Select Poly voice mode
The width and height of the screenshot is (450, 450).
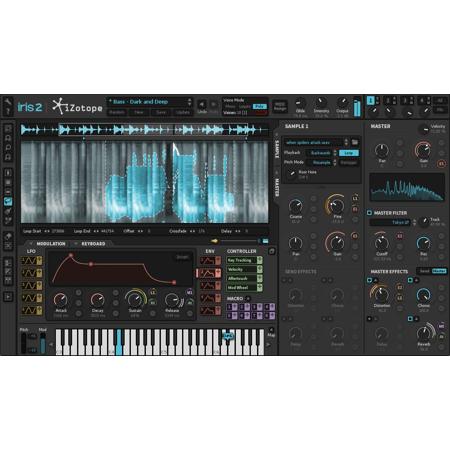[x=260, y=107]
